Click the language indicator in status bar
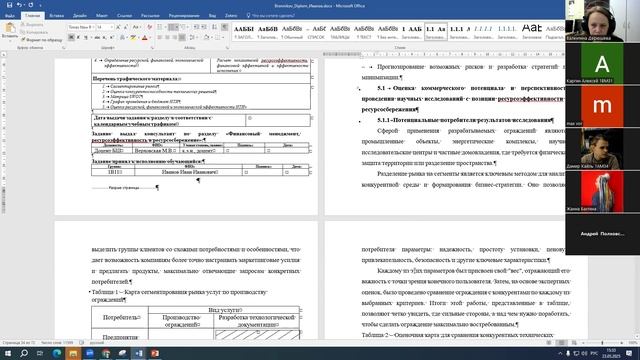Viewport: 640px width, 360px height. coord(97,343)
